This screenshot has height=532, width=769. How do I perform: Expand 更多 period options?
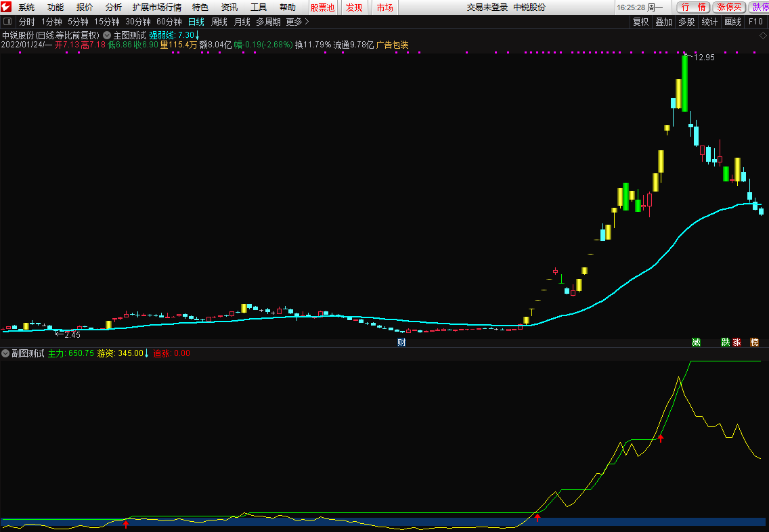click(297, 22)
